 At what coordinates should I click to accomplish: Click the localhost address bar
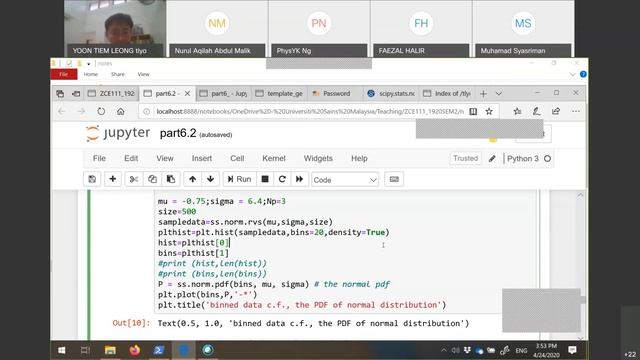click(309, 111)
